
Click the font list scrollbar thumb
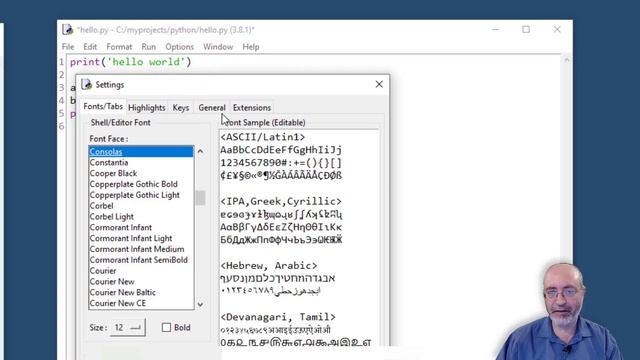click(x=200, y=198)
